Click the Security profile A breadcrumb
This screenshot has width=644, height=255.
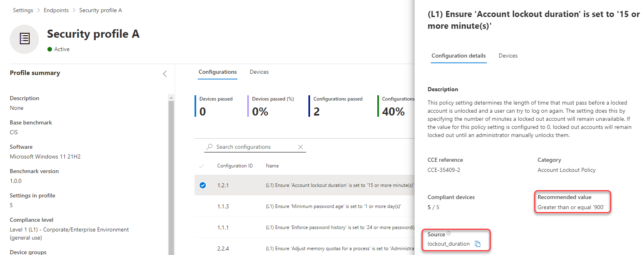[101, 10]
